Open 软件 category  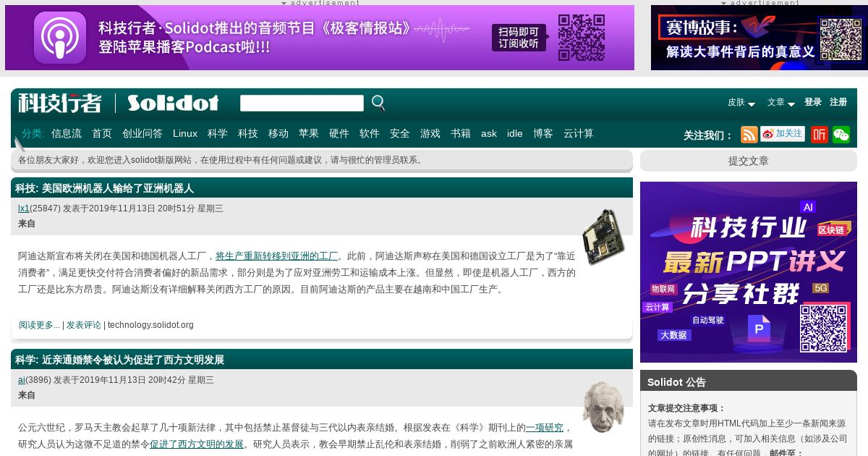[370, 134]
